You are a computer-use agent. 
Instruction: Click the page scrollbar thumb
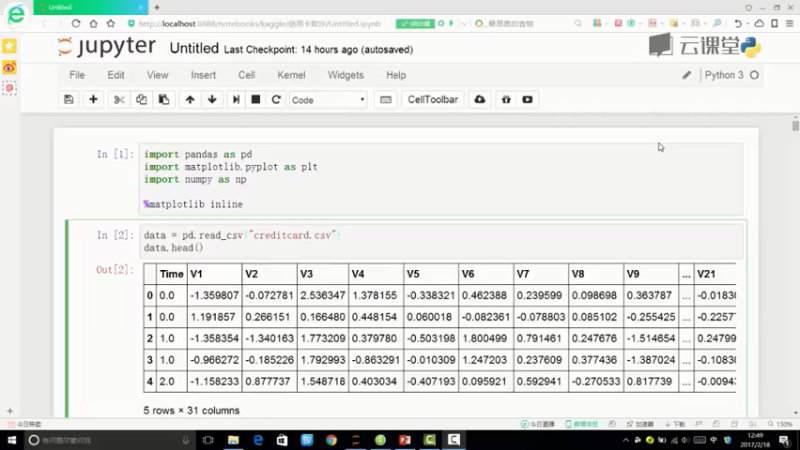795,126
